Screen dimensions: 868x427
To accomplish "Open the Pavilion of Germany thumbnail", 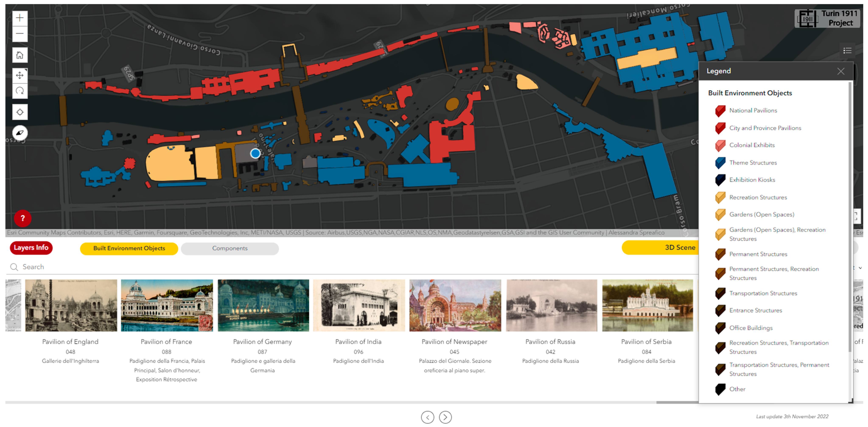I will tap(263, 306).
